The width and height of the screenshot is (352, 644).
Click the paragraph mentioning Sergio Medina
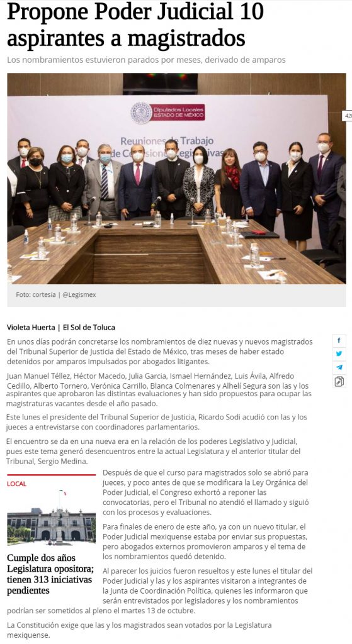pyautogui.click(x=154, y=451)
